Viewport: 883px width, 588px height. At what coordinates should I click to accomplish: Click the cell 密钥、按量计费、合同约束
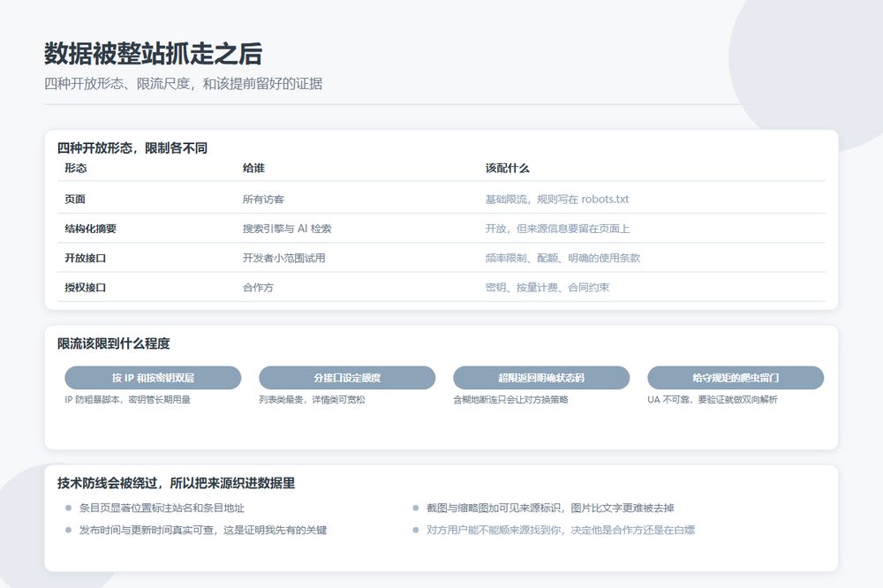pyautogui.click(x=547, y=287)
